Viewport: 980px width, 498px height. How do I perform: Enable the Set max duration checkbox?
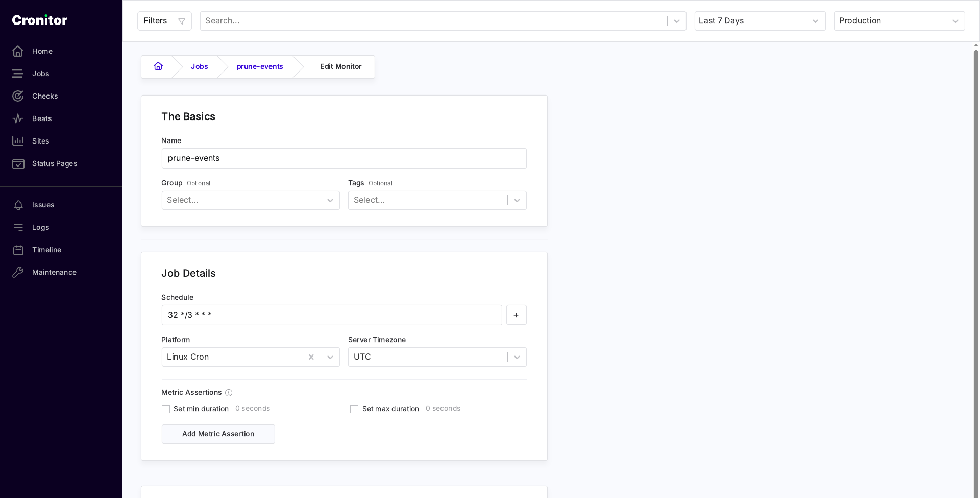354,409
